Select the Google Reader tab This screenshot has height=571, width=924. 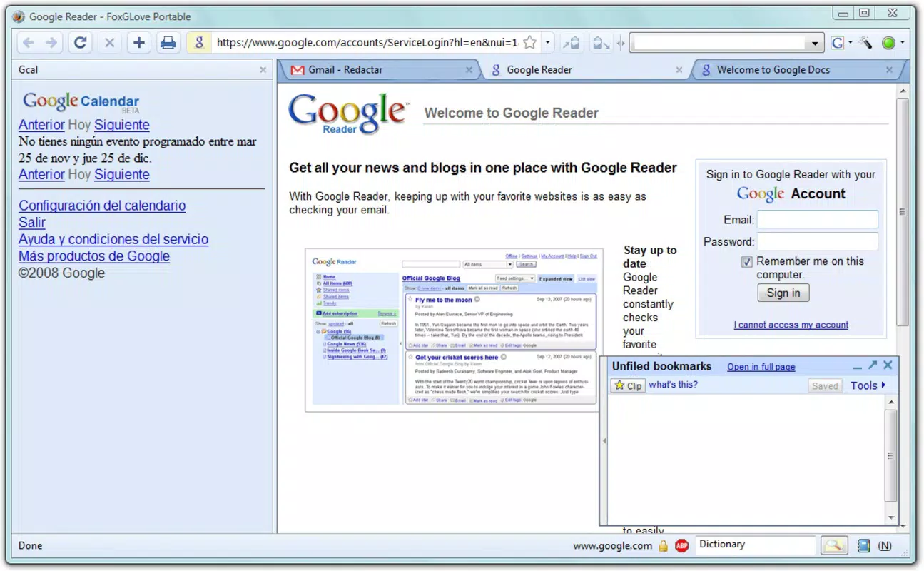(x=584, y=70)
